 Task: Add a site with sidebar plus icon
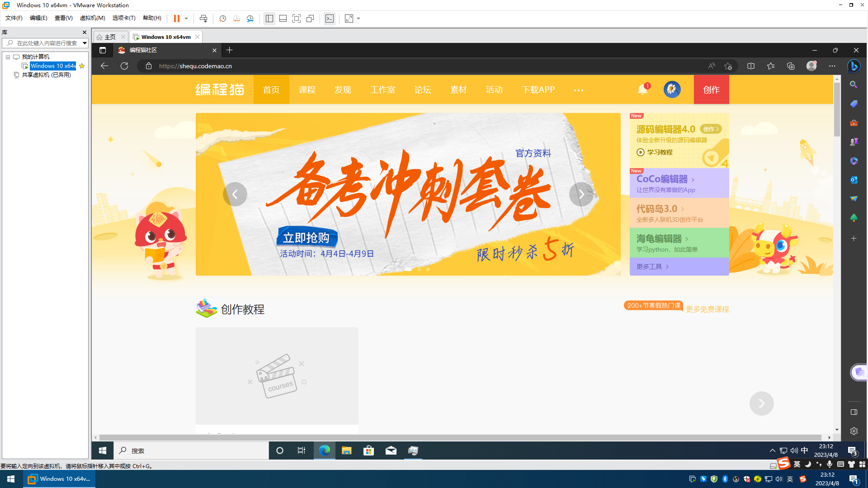[x=854, y=239]
